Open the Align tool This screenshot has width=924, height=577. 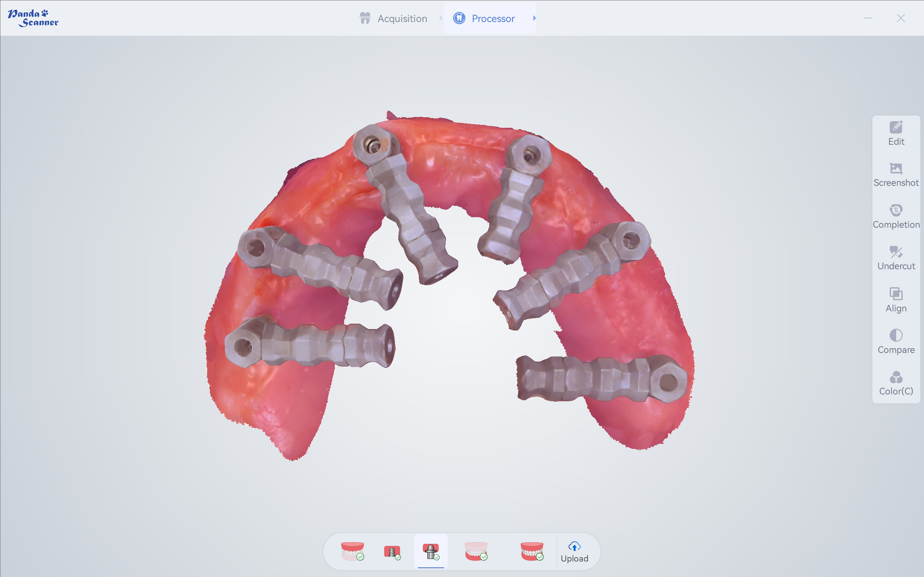tap(896, 300)
